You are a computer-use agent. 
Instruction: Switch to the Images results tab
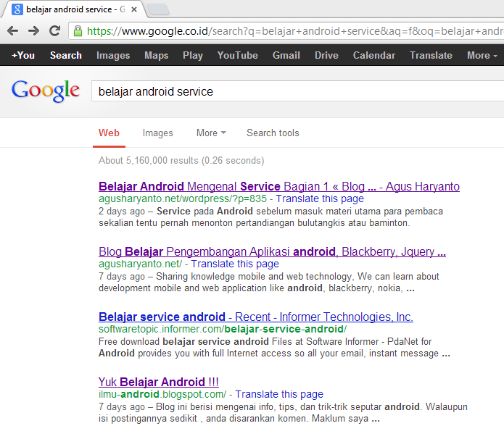[x=158, y=133]
